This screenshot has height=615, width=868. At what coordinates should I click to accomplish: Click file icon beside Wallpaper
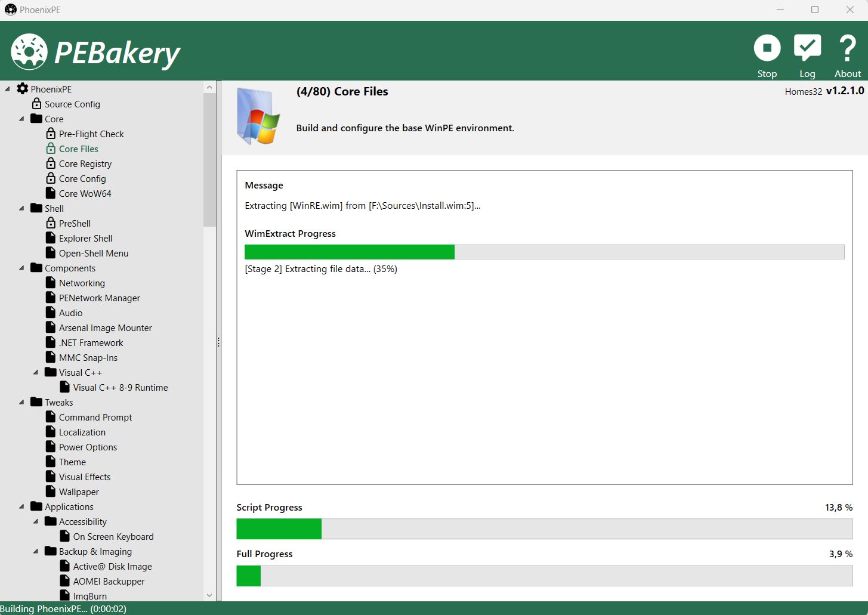(x=51, y=491)
